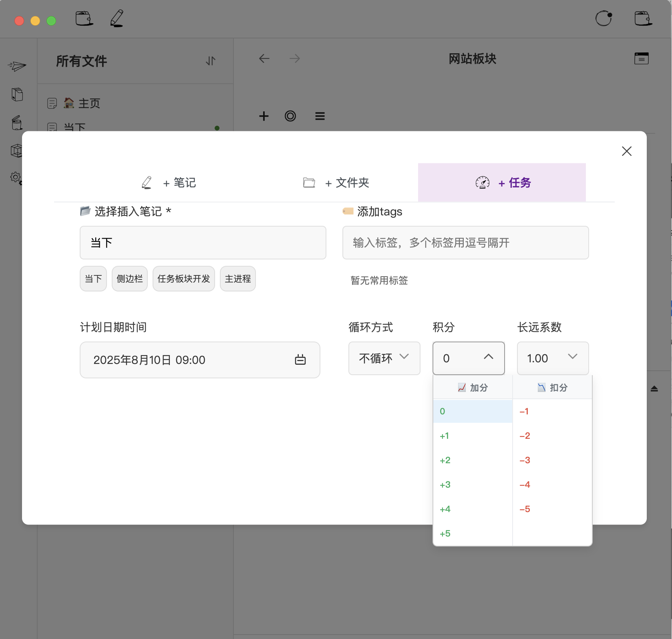Open the 循环方式 dropdown
Viewport: 672px width, 639px height.
tap(384, 358)
